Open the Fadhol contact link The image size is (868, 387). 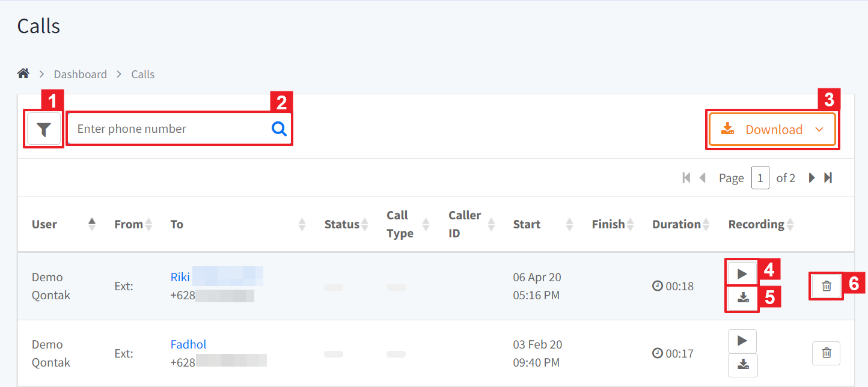[188, 344]
